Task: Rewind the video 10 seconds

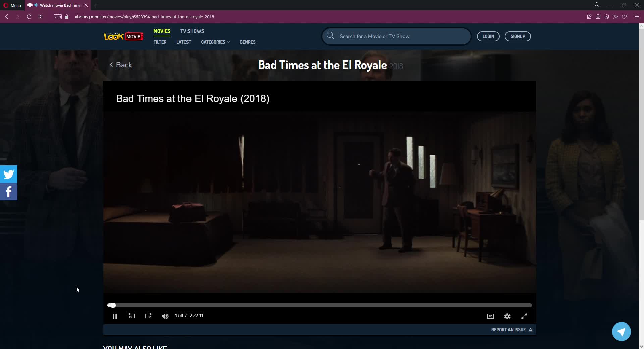Action: click(131, 316)
